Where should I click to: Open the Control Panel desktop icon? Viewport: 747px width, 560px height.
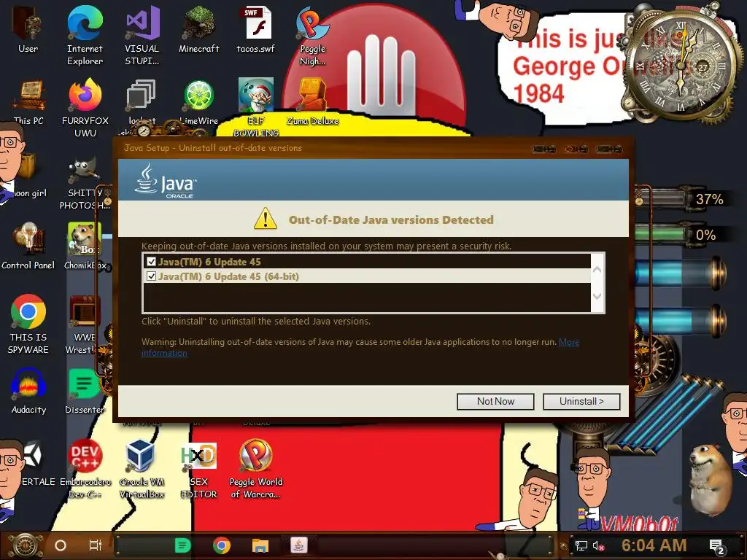28,245
